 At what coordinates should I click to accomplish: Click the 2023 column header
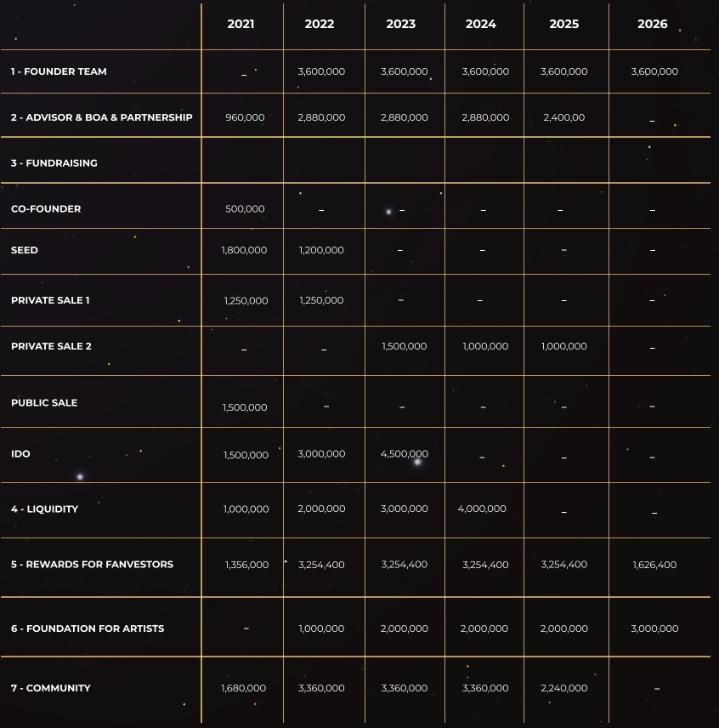point(401,24)
